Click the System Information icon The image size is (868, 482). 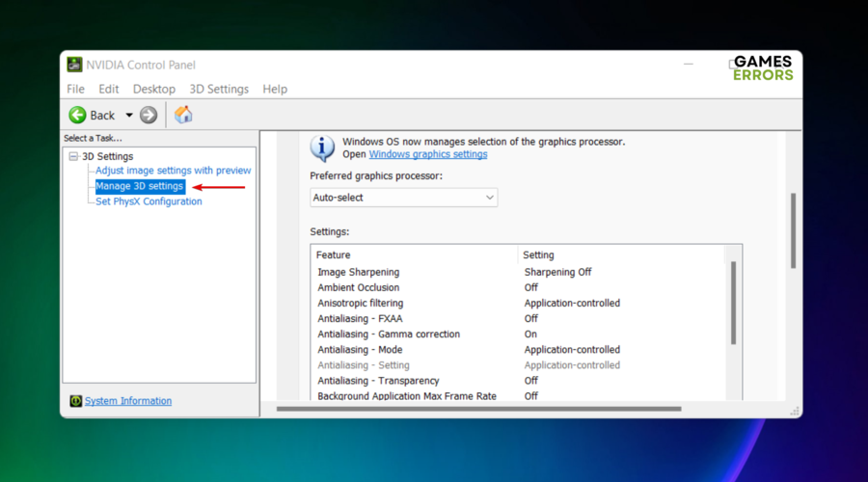pyautogui.click(x=75, y=401)
